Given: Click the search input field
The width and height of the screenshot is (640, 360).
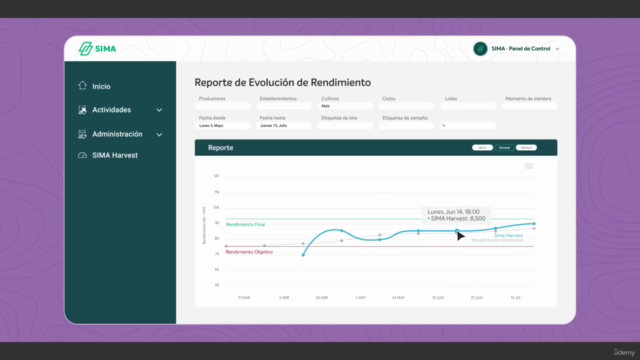Looking at the screenshot, I should coord(468,125).
